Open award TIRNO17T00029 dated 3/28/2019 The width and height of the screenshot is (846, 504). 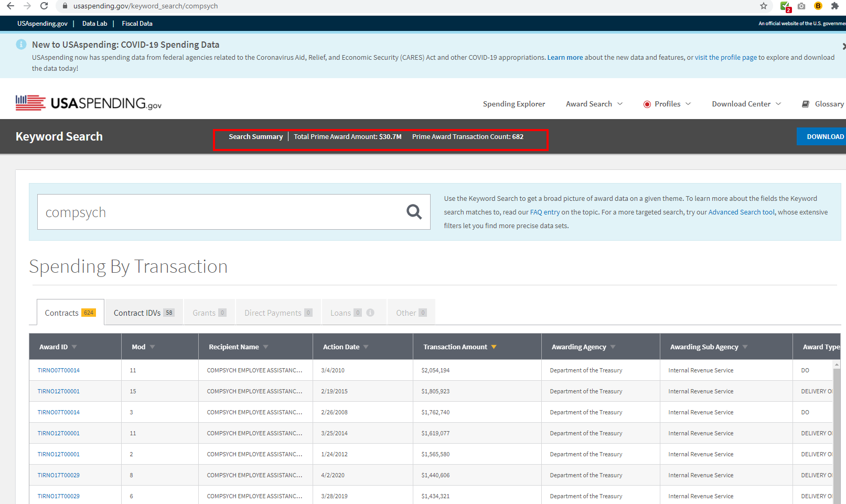pyautogui.click(x=59, y=496)
